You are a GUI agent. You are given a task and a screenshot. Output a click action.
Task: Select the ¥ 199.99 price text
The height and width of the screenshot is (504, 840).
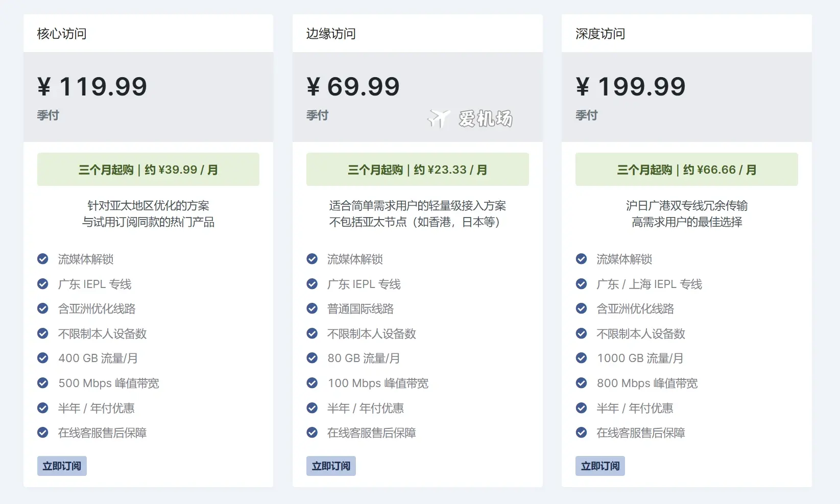click(630, 86)
